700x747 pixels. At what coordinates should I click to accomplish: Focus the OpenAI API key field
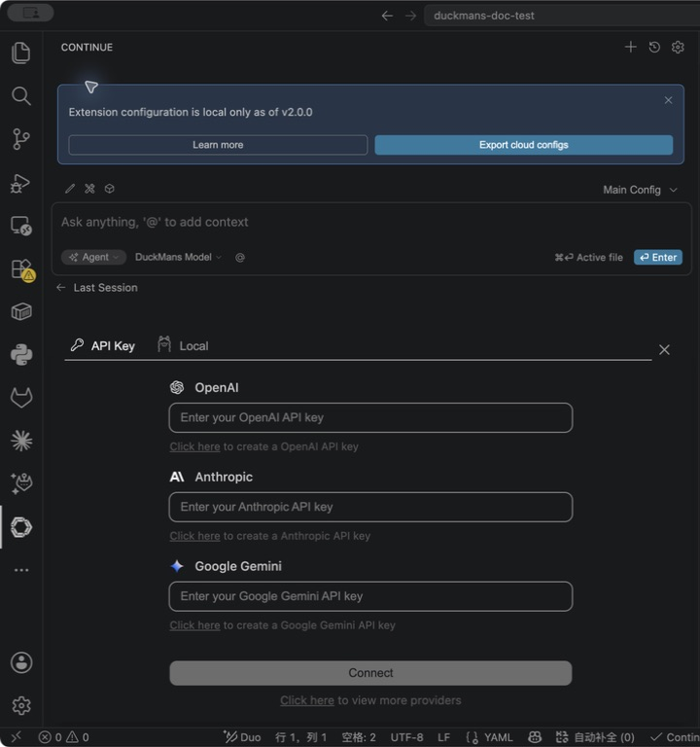(370, 418)
